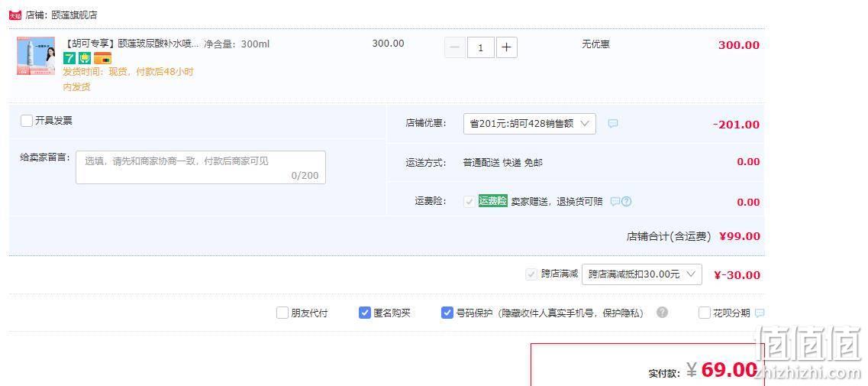Click the unit price 300.00 text
This screenshot has height=386, width=868.
(x=388, y=44)
